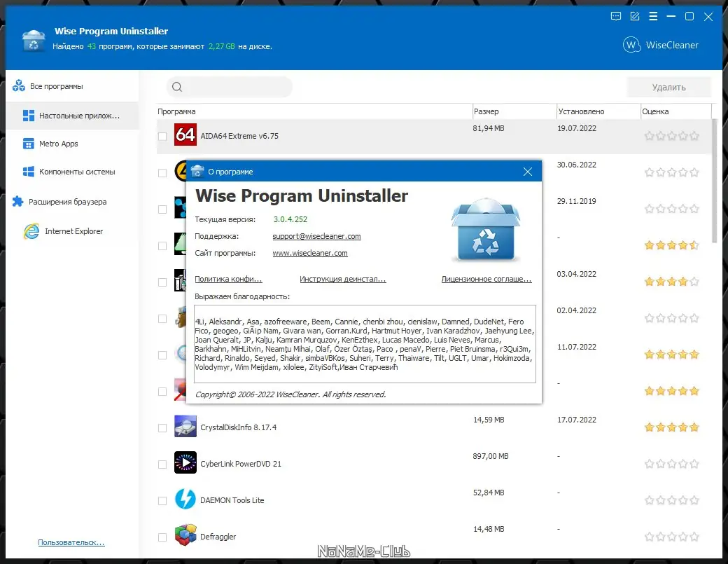
Task: Click the 897,00 MB size value
Action: coord(490,456)
